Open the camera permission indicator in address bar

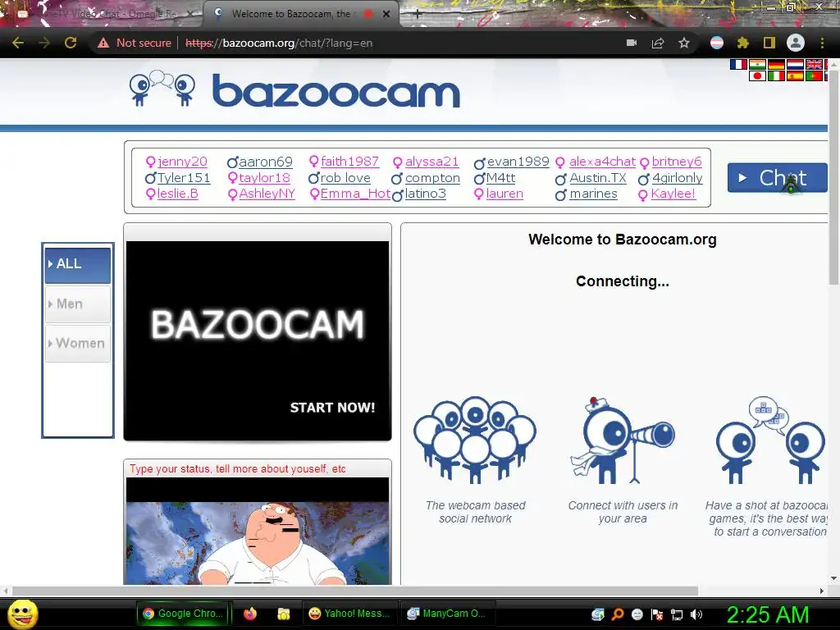[632, 43]
